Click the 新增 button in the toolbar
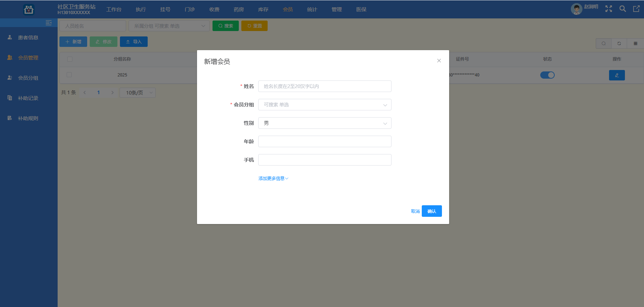The height and width of the screenshot is (307, 644). coord(73,42)
